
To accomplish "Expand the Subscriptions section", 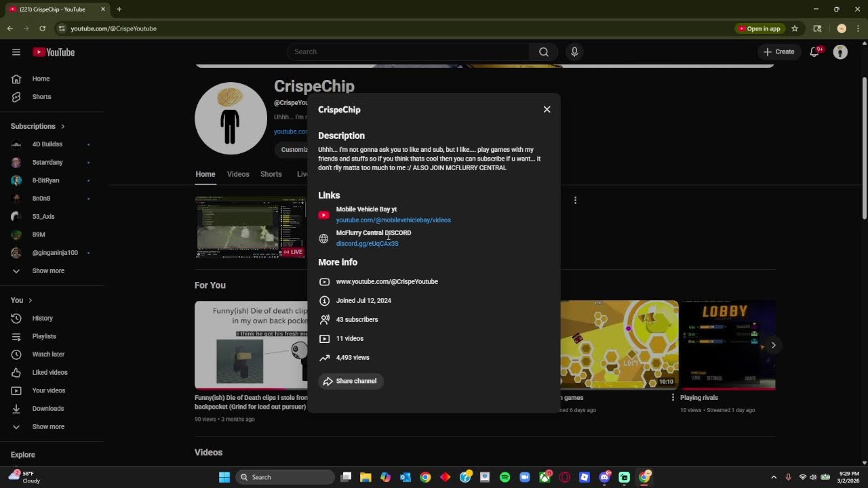I will [x=38, y=126].
